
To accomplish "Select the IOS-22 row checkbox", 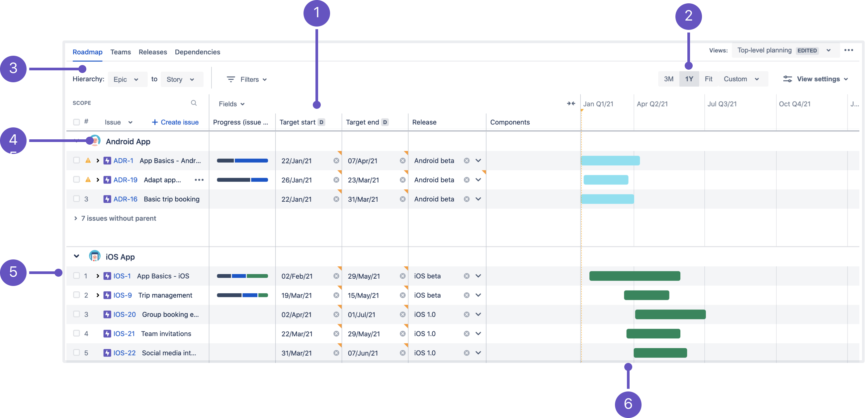I will (x=76, y=353).
